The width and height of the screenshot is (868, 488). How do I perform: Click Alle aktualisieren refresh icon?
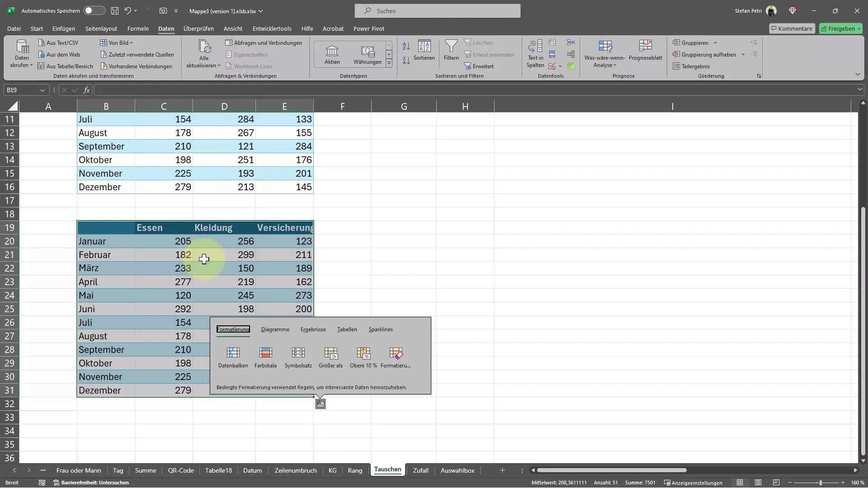tap(204, 47)
